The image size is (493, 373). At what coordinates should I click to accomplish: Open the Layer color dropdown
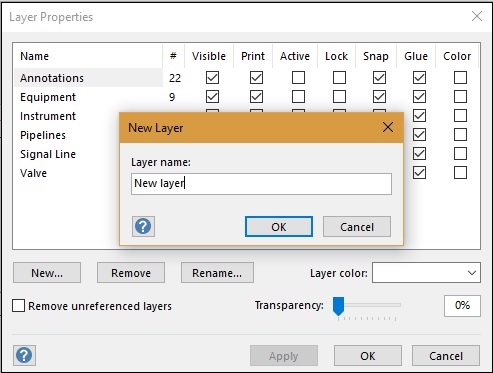click(x=426, y=273)
